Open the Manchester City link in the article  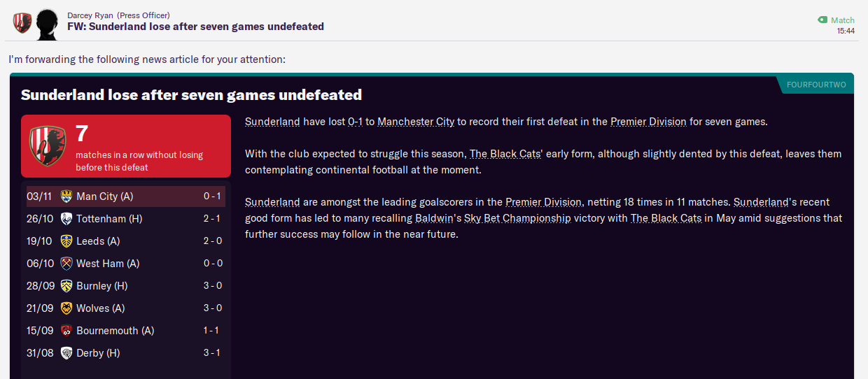[416, 122]
